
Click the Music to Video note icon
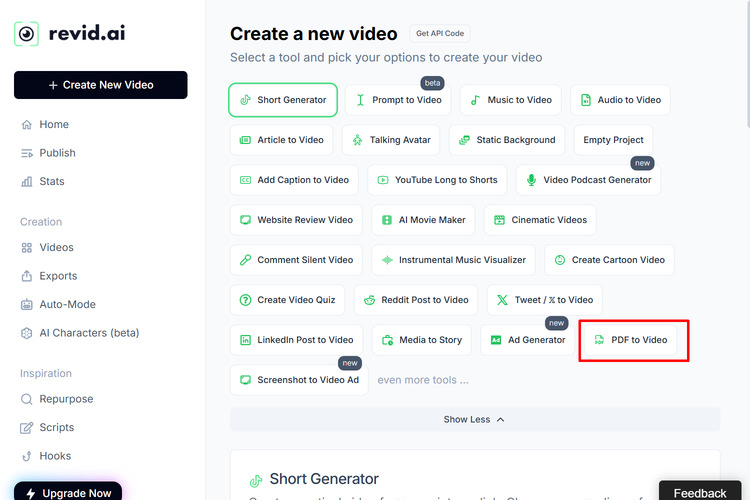475,100
